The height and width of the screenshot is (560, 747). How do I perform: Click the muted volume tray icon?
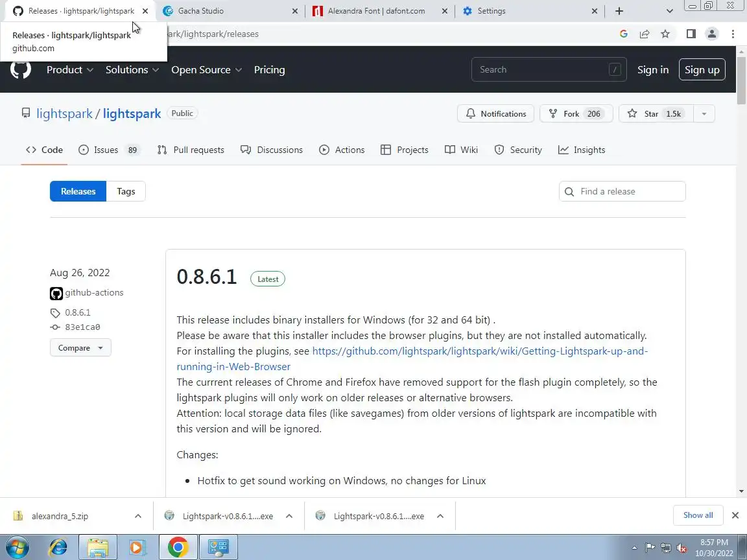point(682,548)
